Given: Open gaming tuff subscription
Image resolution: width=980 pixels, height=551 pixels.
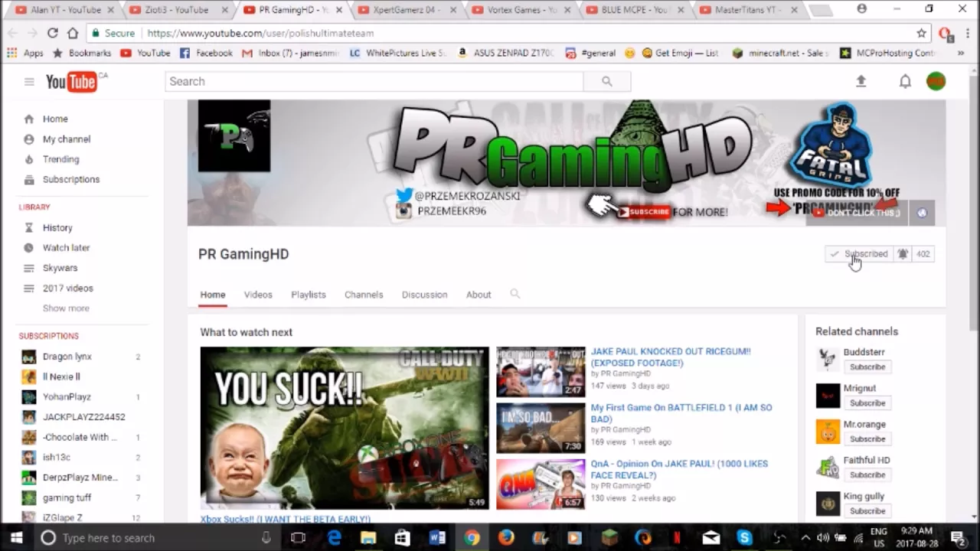Looking at the screenshot, I should (67, 497).
